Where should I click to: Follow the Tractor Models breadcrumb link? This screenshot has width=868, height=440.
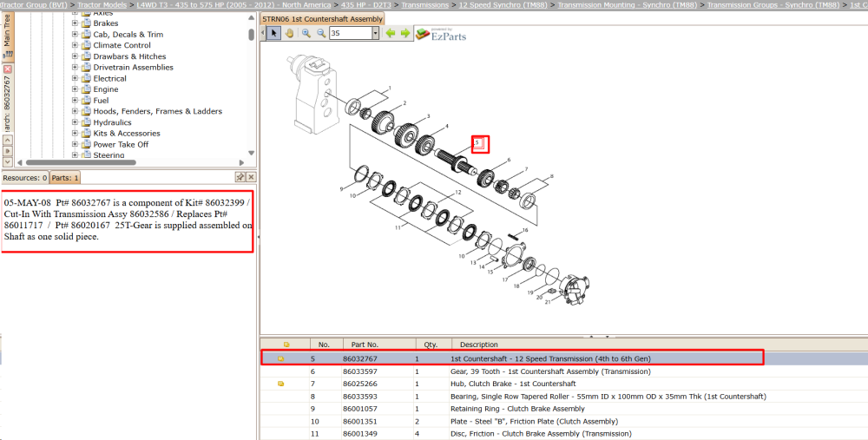(102, 4)
